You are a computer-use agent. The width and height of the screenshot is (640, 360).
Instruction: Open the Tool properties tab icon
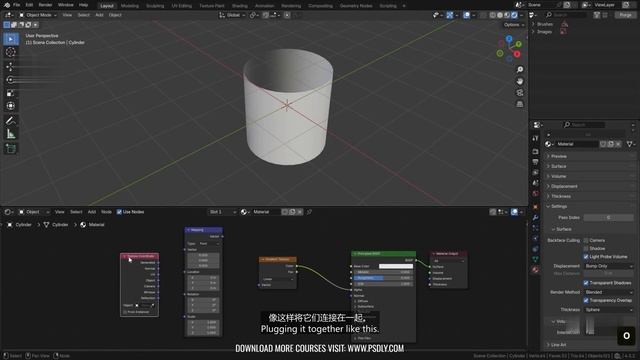(x=536, y=138)
